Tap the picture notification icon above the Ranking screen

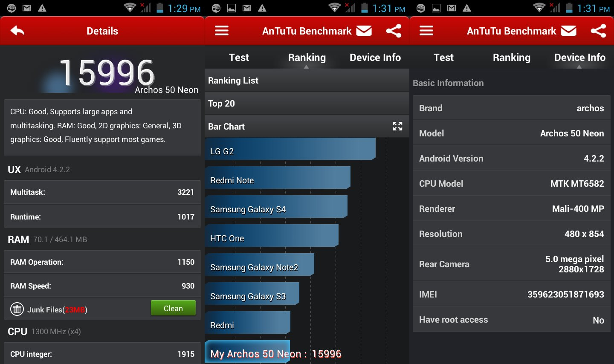pyautogui.click(x=232, y=8)
